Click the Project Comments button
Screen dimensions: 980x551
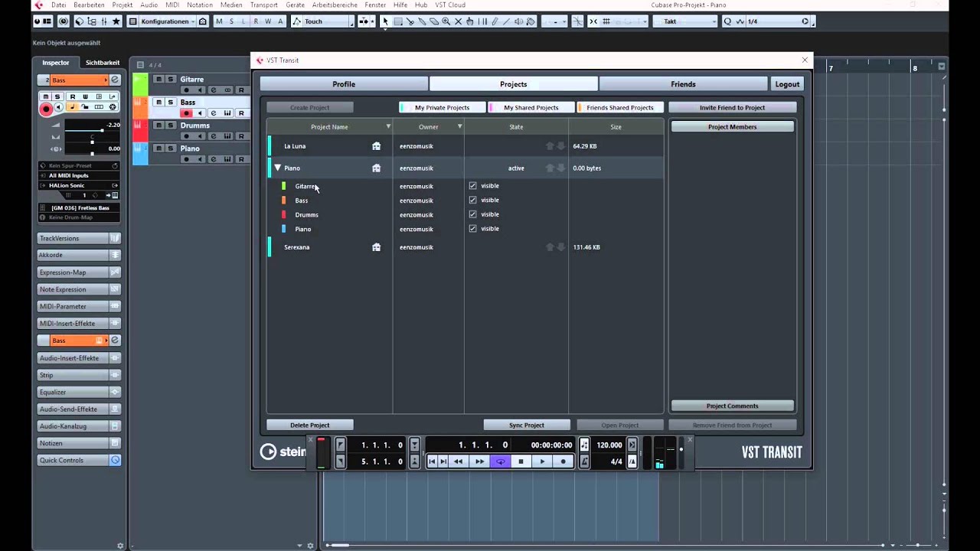732,406
